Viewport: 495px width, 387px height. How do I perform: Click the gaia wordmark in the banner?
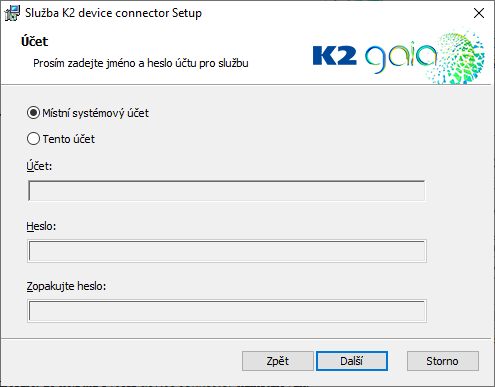tap(400, 57)
